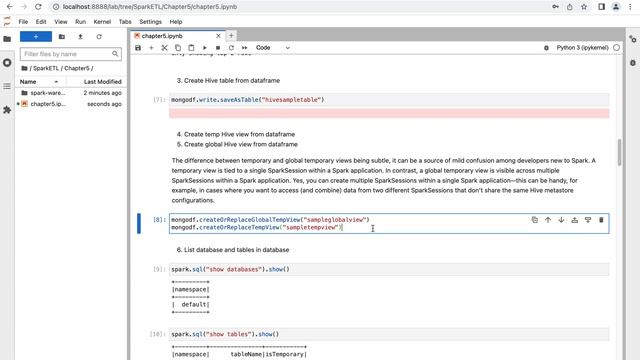Viewport: 640px width, 360px height.
Task: Paste cell from clipboard icon
Action: pos(191,48)
